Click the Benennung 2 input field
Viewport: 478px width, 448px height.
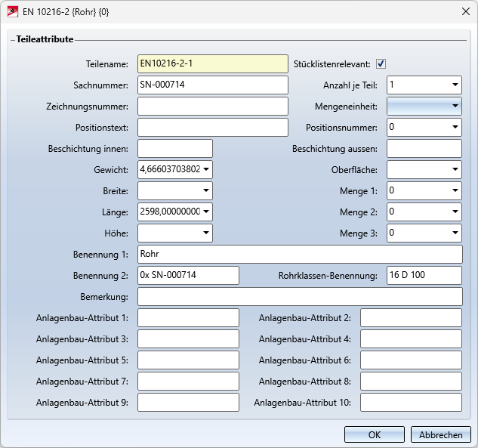point(188,276)
